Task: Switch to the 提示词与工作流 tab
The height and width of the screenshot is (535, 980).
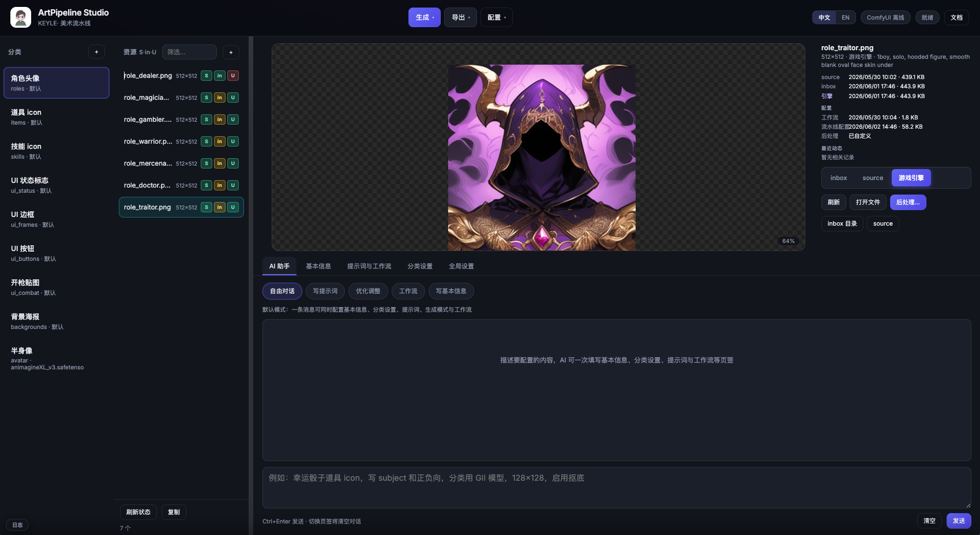Action: click(369, 266)
